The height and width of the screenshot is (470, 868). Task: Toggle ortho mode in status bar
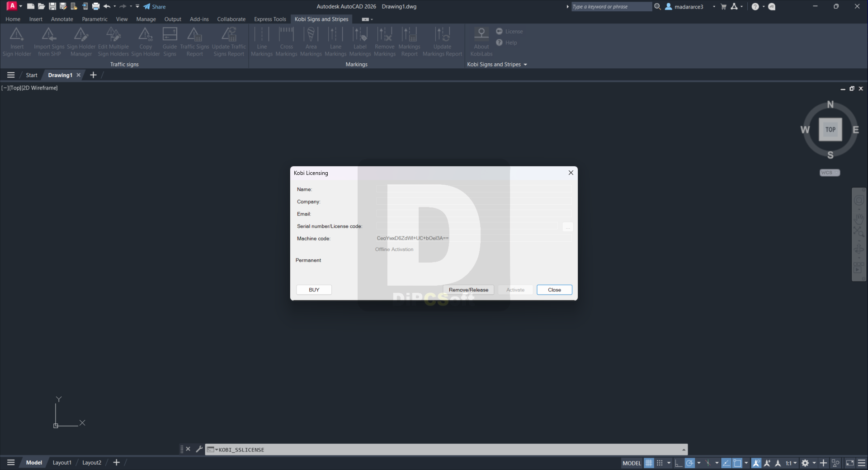679,463
